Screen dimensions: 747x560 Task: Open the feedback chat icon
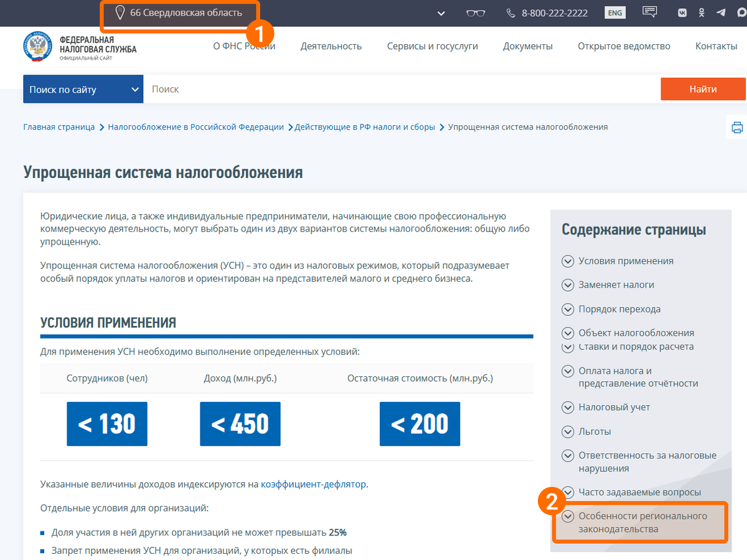[649, 12]
